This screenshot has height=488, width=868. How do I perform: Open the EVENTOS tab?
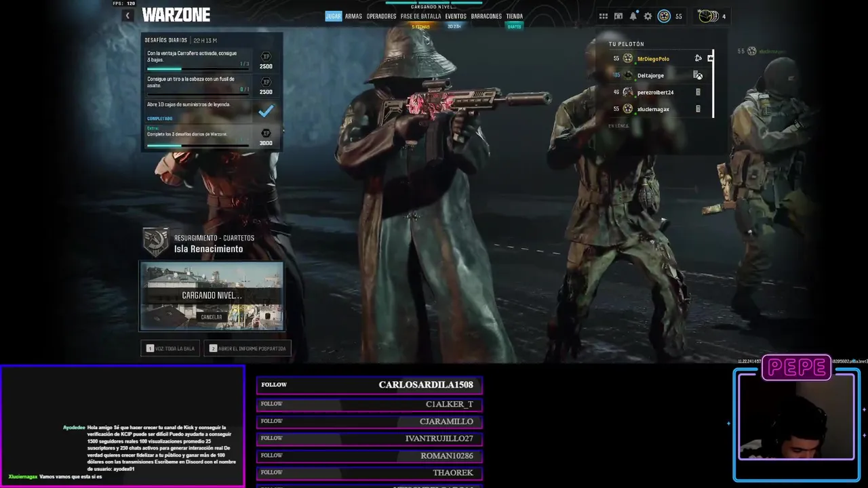tap(456, 16)
